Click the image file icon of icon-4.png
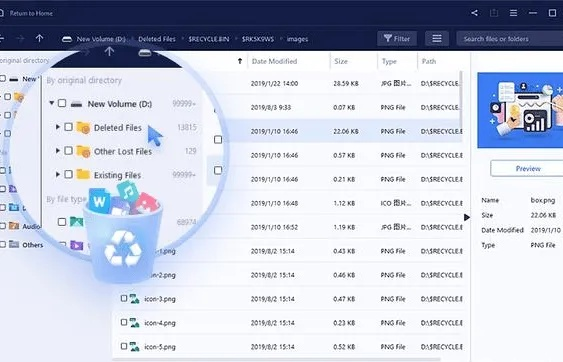Viewport: 563px width, 362px height. 135,323
